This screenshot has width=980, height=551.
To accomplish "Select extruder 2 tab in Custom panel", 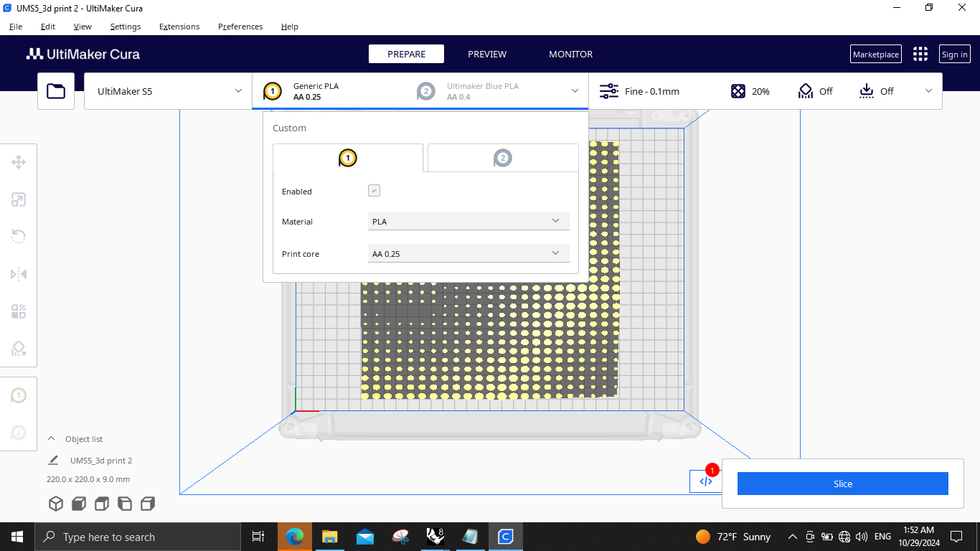I will click(x=503, y=158).
